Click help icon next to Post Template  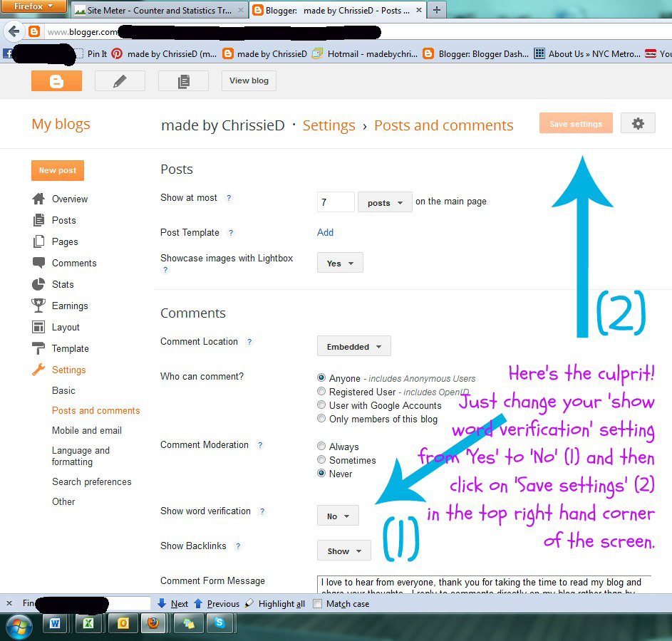pos(231,232)
